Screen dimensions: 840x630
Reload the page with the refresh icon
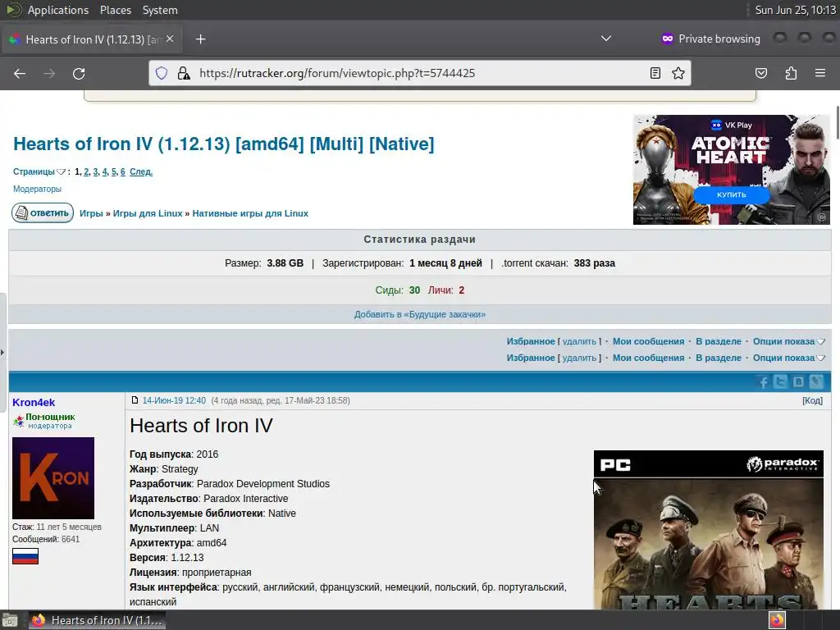pos(79,73)
